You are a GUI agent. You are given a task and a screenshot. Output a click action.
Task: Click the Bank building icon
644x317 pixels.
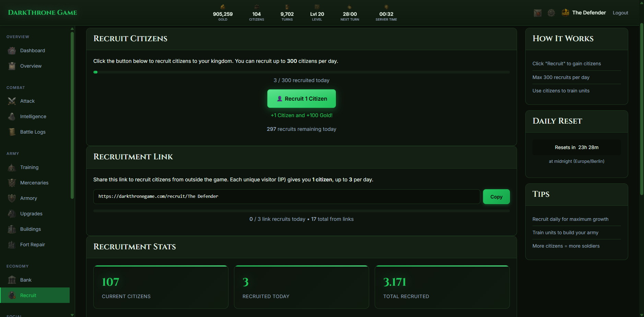click(x=12, y=280)
